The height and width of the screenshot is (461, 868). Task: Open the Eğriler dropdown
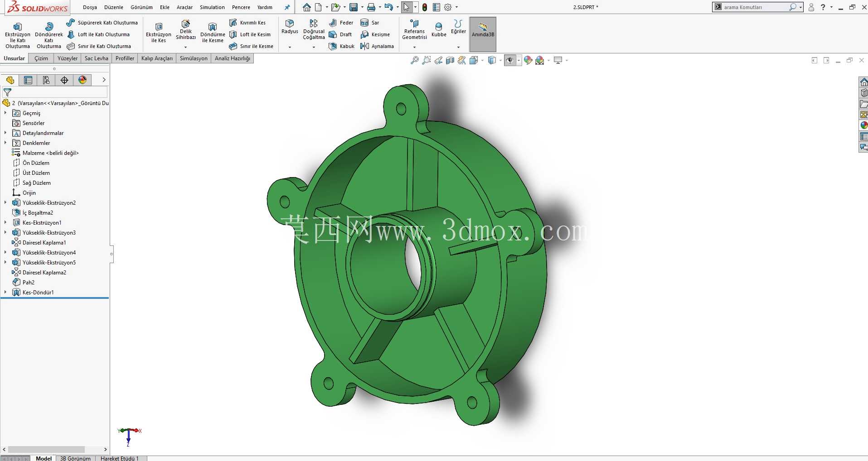458,47
